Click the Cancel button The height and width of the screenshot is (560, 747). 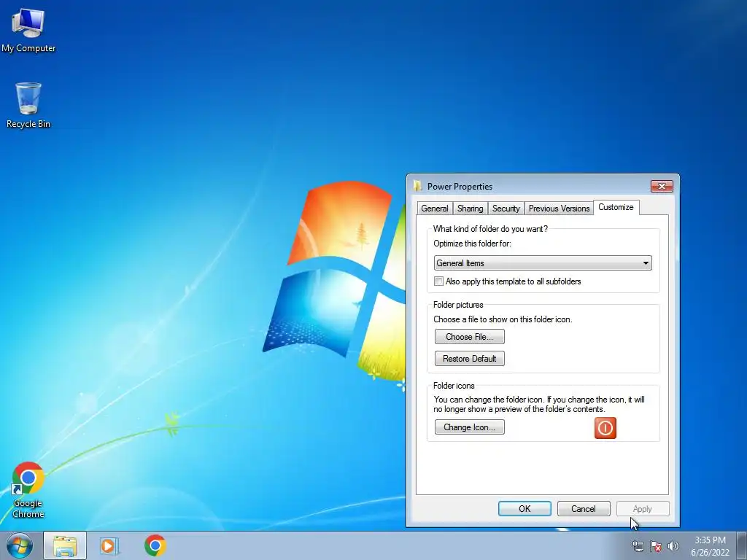click(x=584, y=508)
